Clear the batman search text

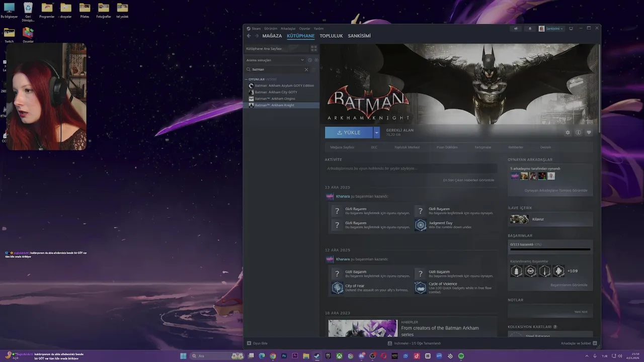pyautogui.click(x=306, y=69)
